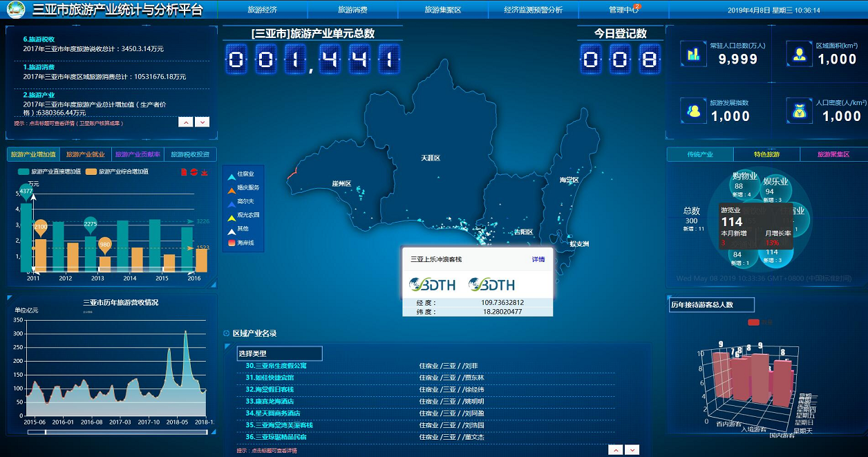Viewport: 868px width, 457px height.
Task: Open 详情 link in map popup
Action: [x=538, y=260]
